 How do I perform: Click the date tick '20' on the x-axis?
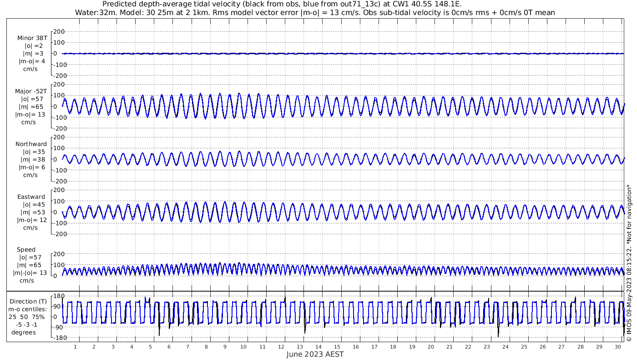click(430, 347)
